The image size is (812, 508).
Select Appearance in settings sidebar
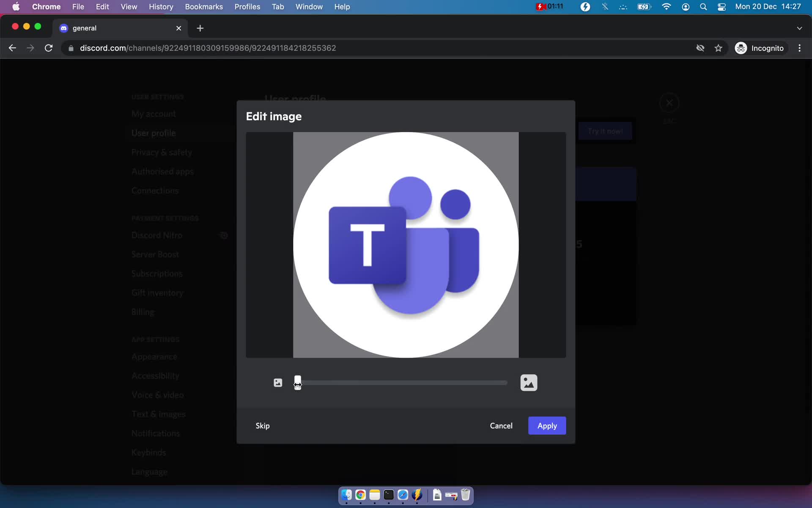[154, 357]
